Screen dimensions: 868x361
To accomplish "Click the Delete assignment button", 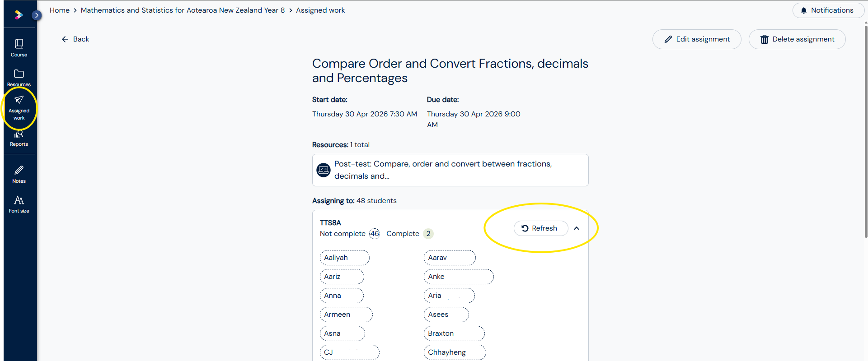I will [x=797, y=39].
